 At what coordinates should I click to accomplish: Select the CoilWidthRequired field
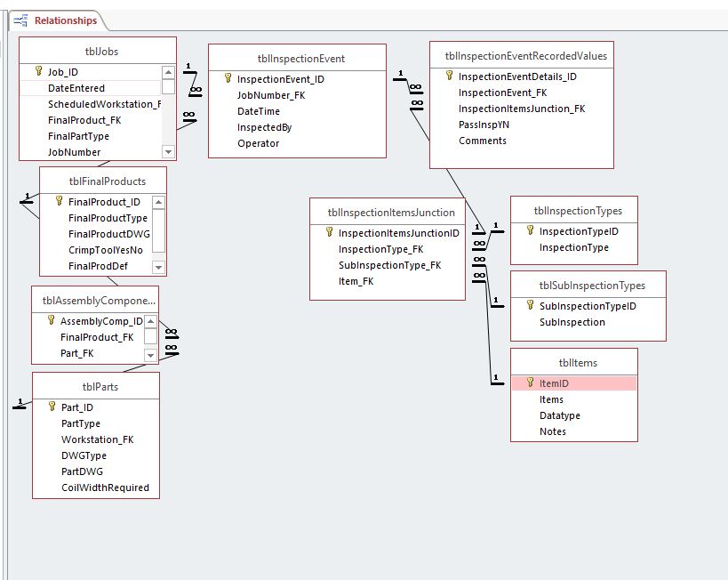tap(105, 487)
